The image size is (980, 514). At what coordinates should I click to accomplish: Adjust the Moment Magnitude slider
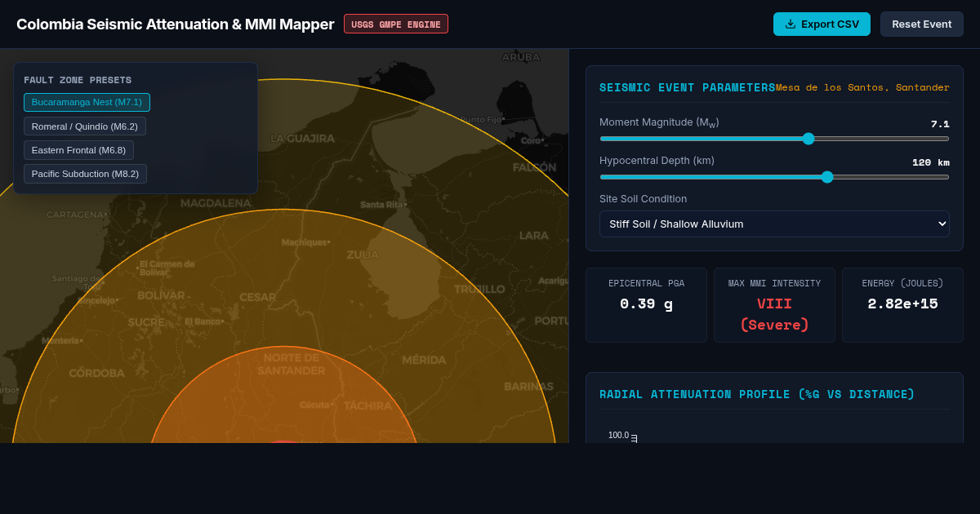point(774,139)
